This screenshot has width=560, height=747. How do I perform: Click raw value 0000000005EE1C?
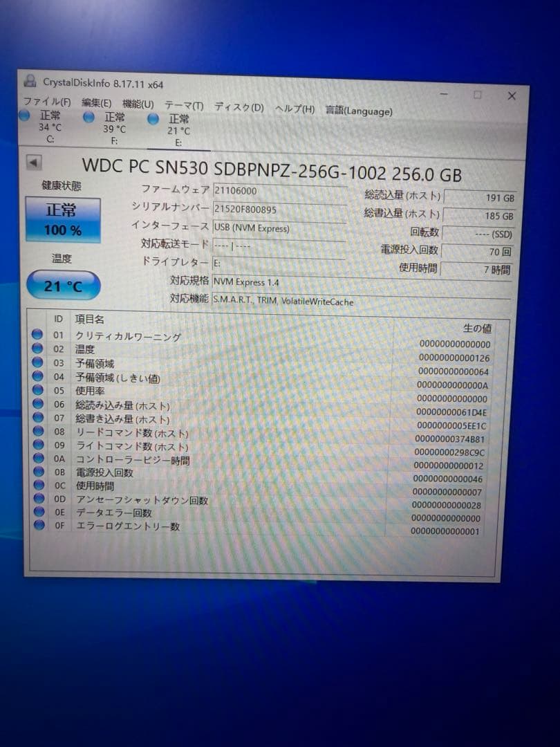point(451,426)
